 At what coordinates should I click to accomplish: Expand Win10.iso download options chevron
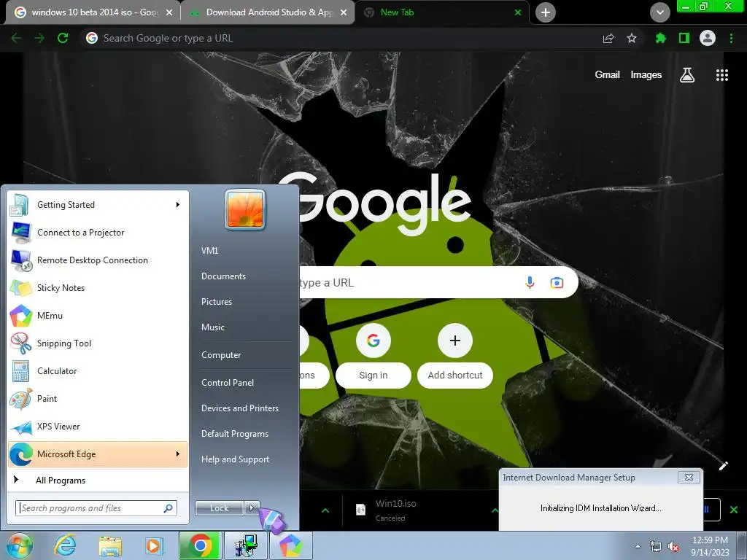pyautogui.click(x=495, y=510)
